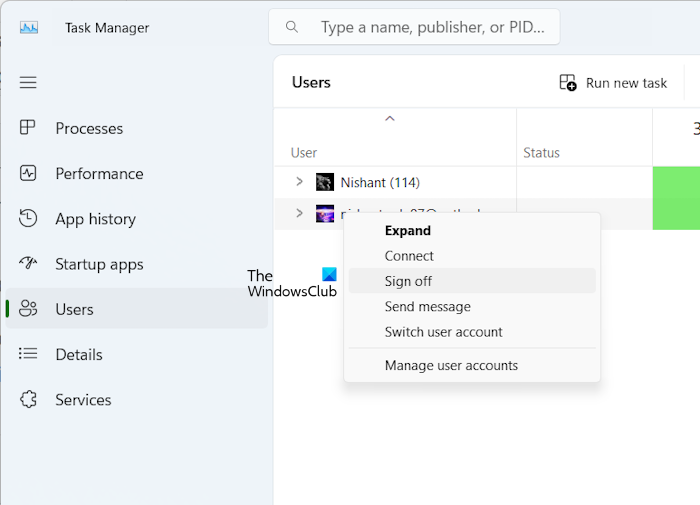Click the search magnifier icon
The height and width of the screenshot is (505, 700).
(292, 27)
